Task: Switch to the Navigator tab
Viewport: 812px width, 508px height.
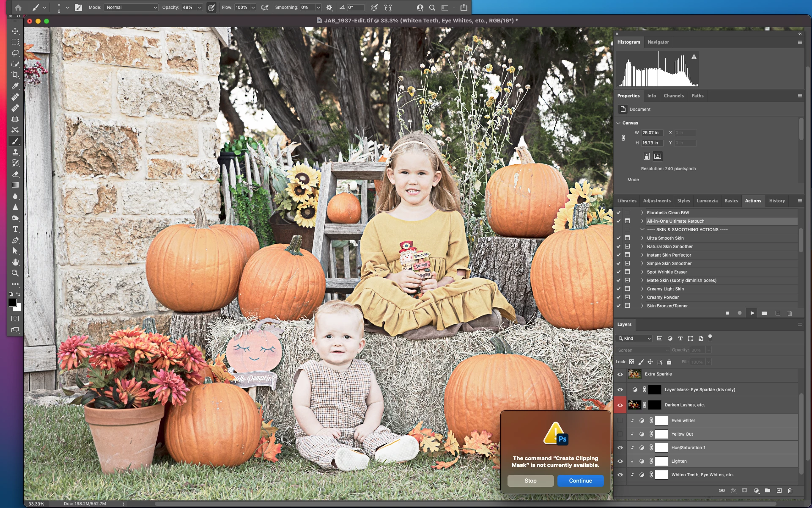Action: pyautogui.click(x=658, y=42)
